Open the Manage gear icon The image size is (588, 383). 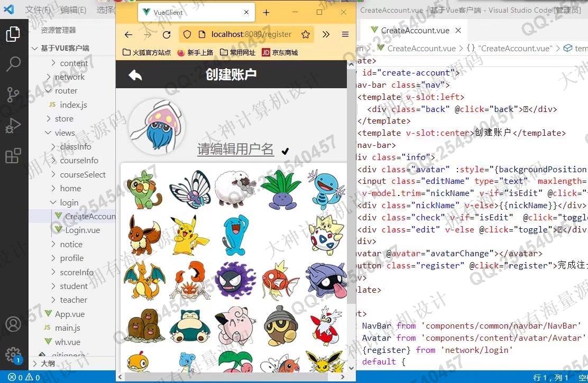13,354
